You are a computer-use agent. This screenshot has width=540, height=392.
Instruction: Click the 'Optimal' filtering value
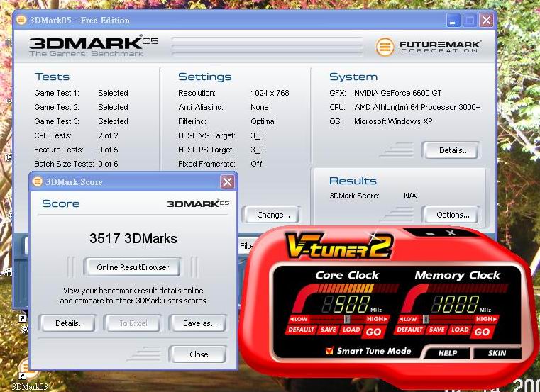point(263,121)
